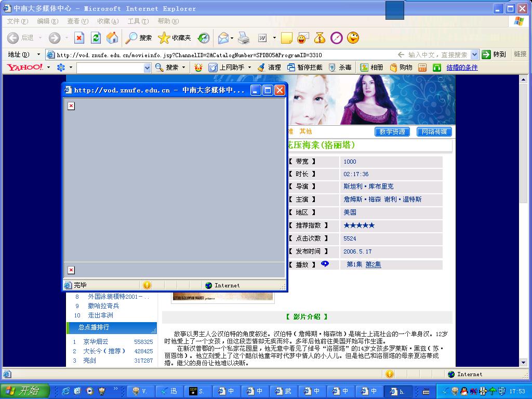Screen dimensions: 532x399
Task: Go to Home page icon
Action: click(112, 37)
